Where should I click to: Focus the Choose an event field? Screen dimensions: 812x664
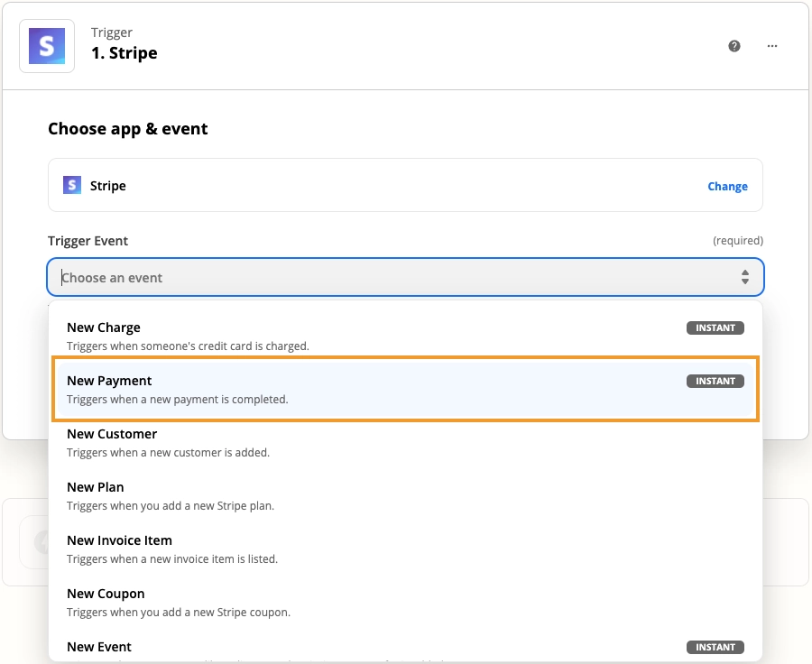[405, 277]
